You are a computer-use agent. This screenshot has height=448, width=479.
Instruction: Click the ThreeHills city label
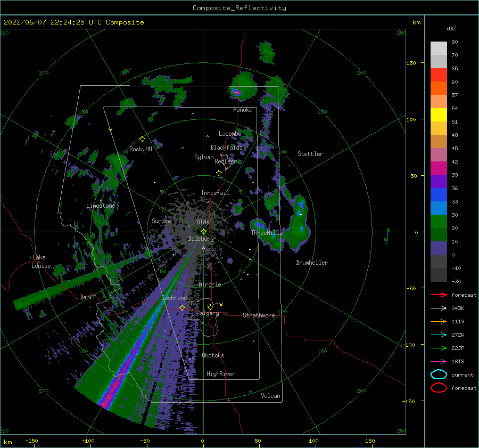267,233
